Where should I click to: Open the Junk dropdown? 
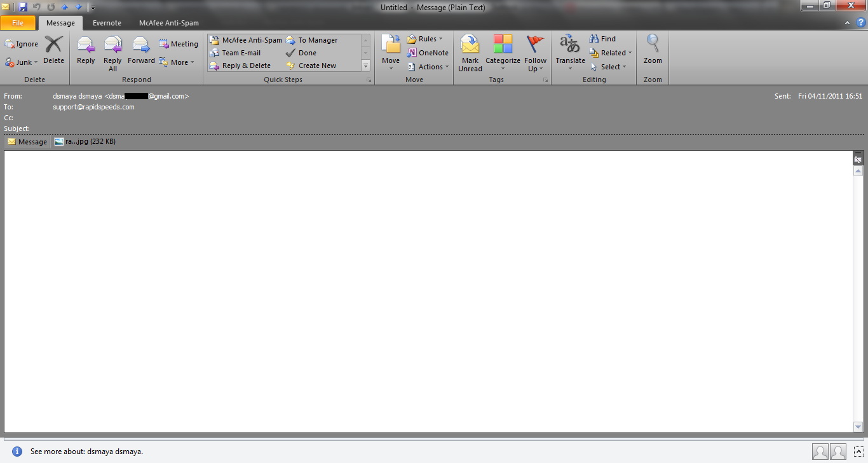tap(22, 62)
